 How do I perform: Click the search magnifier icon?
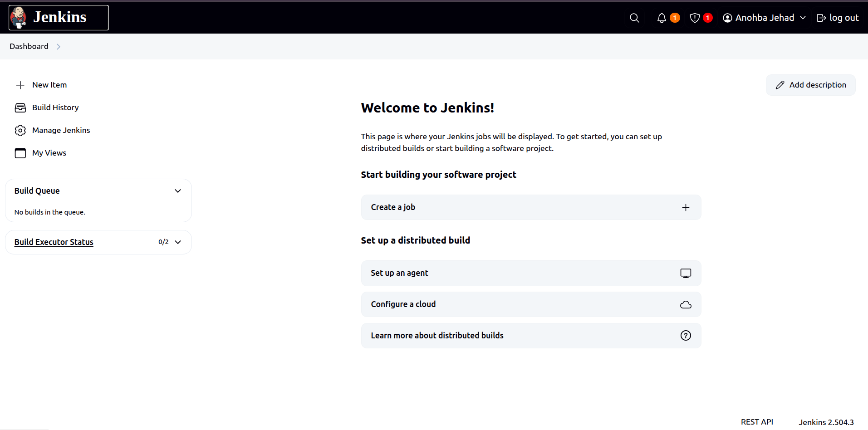634,18
